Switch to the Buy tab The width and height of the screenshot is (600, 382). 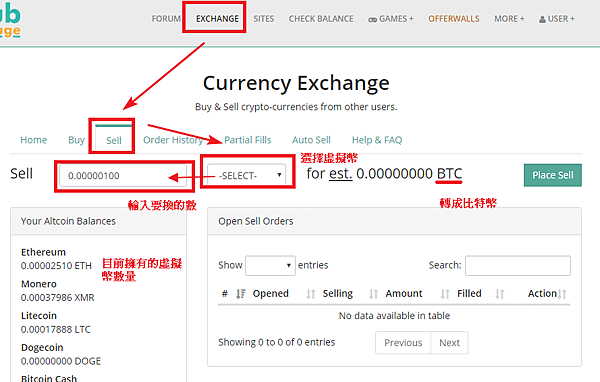click(x=76, y=140)
